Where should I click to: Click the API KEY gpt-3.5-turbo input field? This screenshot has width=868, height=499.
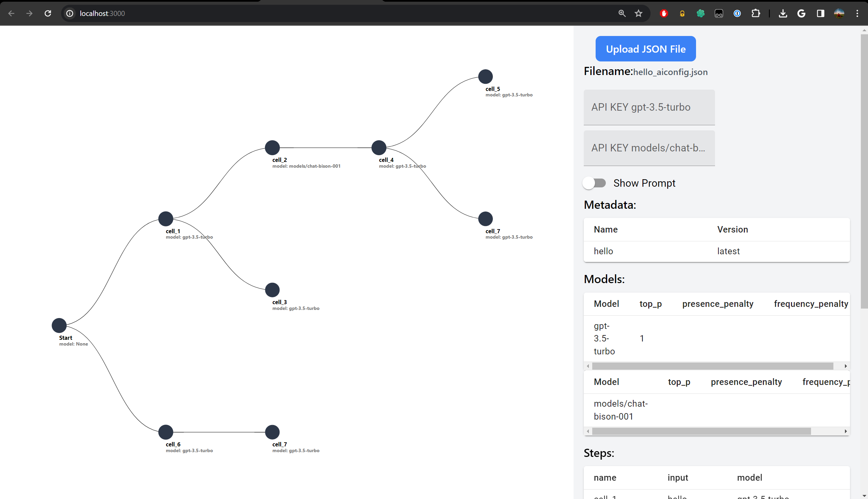(x=649, y=107)
